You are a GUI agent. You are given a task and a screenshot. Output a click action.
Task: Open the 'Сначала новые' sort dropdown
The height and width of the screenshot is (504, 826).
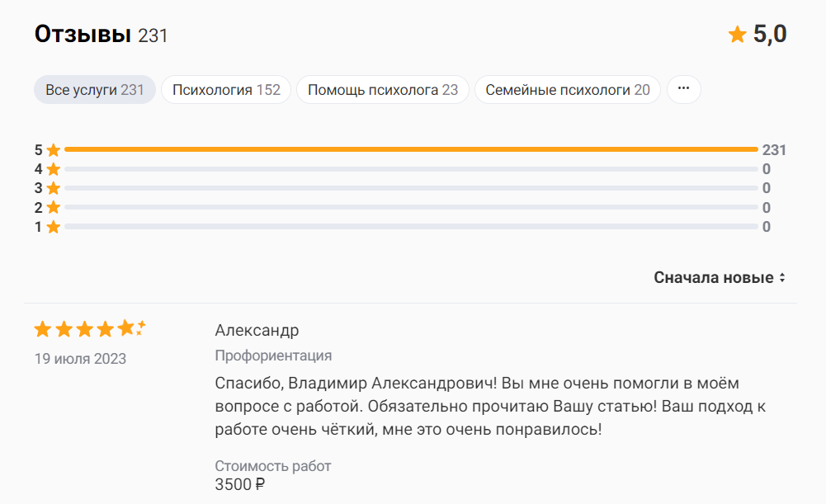point(714,277)
